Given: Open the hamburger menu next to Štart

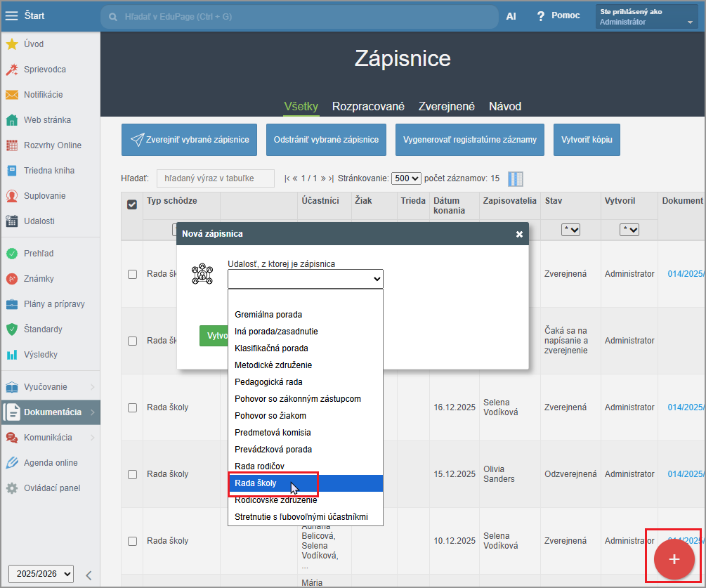Looking at the screenshot, I should (x=11, y=15).
